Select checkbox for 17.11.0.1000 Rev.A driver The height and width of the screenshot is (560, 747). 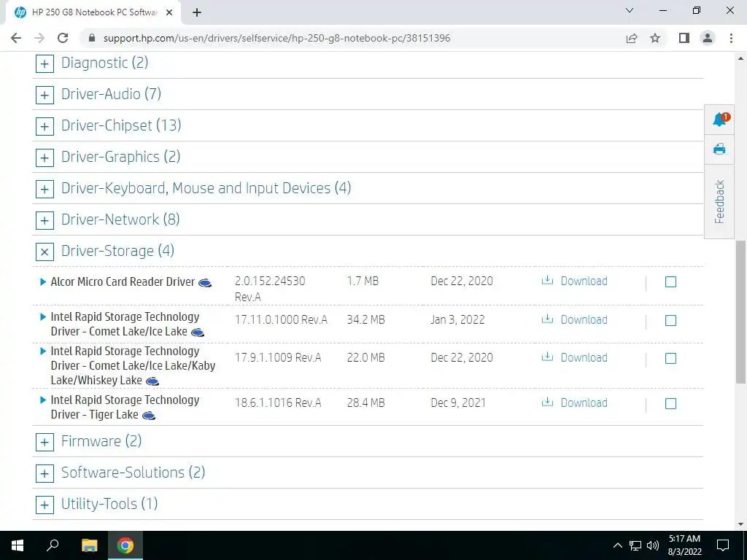click(x=670, y=321)
